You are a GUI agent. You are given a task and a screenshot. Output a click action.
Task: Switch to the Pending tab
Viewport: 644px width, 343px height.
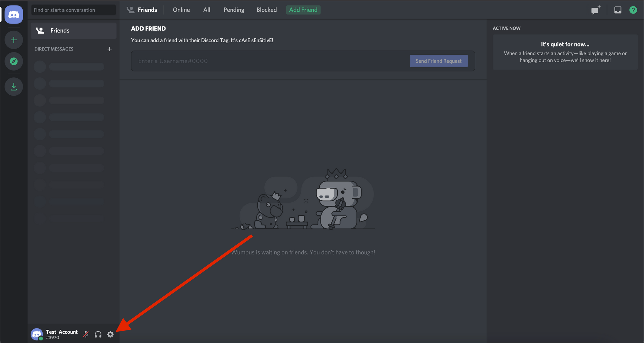pos(234,10)
